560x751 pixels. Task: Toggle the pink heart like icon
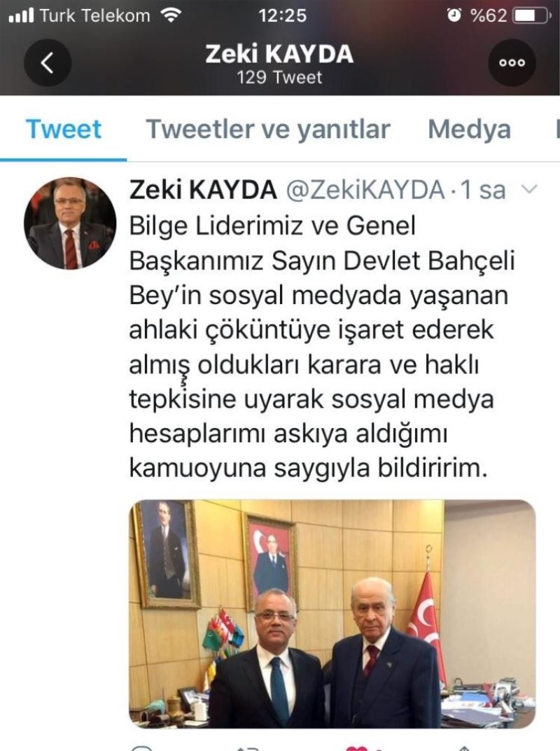tap(358, 747)
